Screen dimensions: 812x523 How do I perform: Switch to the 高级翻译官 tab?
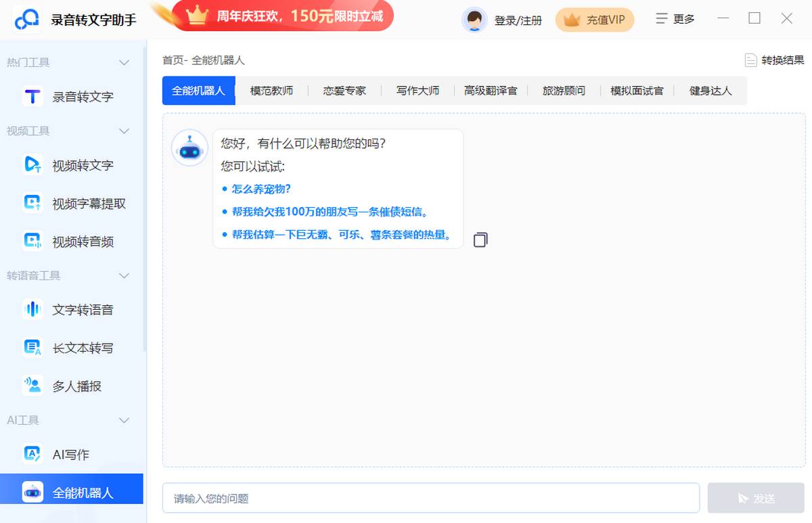pyautogui.click(x=491, y=90)
